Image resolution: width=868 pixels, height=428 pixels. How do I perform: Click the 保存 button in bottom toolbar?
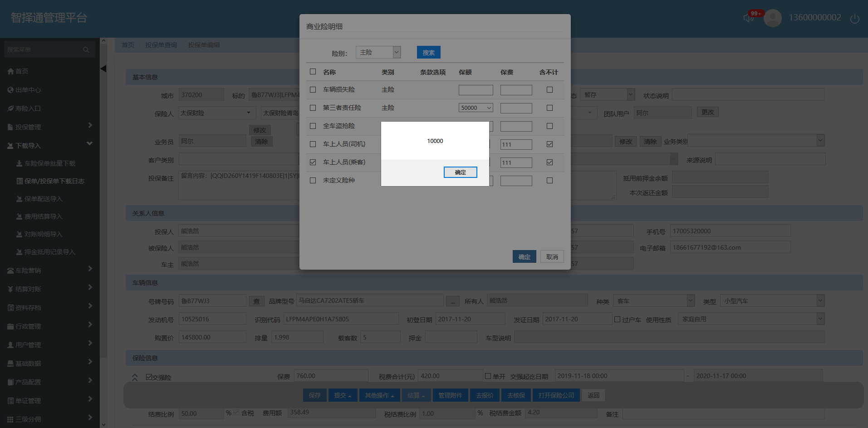315,395
